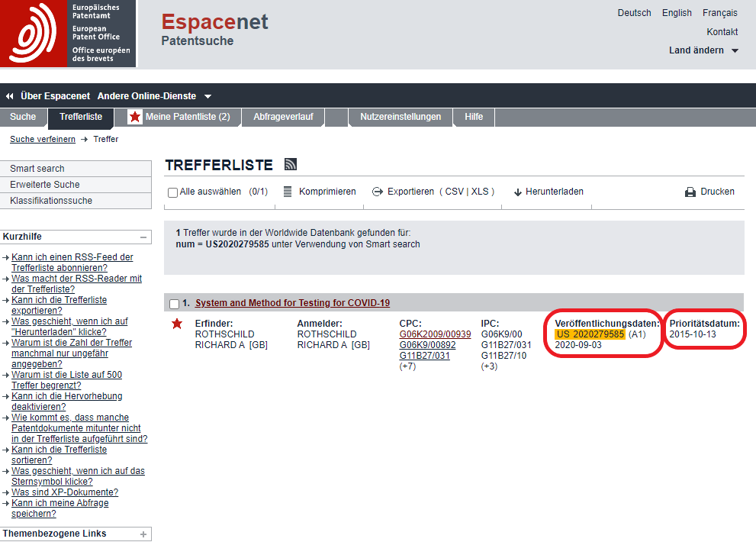Click the Themenbezogene Links panel title

click(x=54, y=534)
